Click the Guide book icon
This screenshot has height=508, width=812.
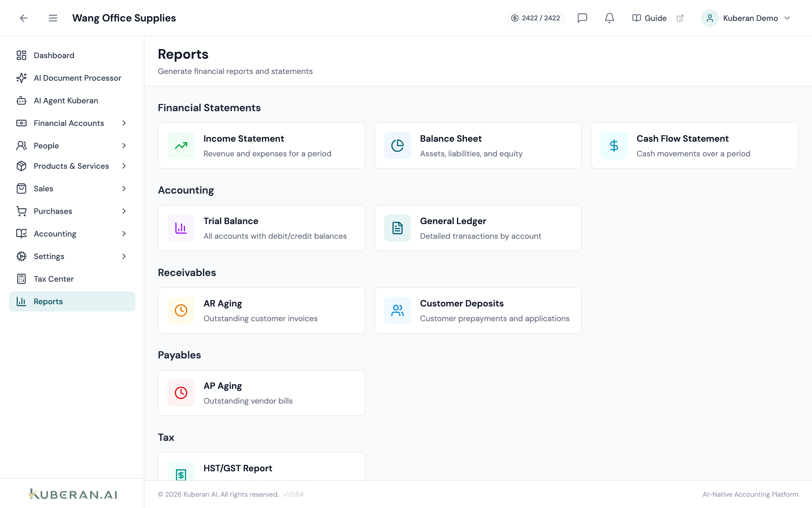click(x=636, y=18)
